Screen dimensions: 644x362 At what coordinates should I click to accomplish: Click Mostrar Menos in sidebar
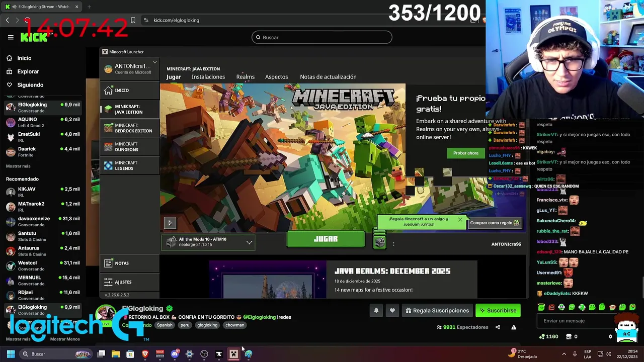pyautogui.click(x=65, y=339)
